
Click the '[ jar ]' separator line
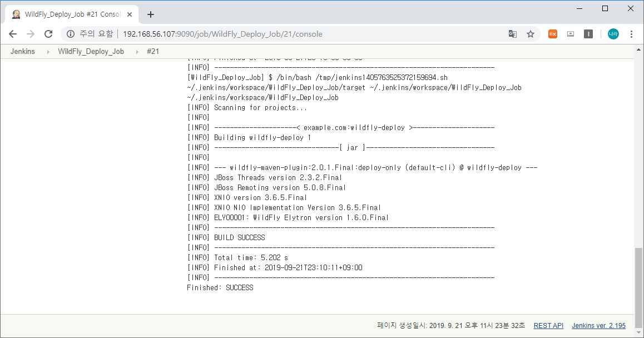(x=341, y=148)
